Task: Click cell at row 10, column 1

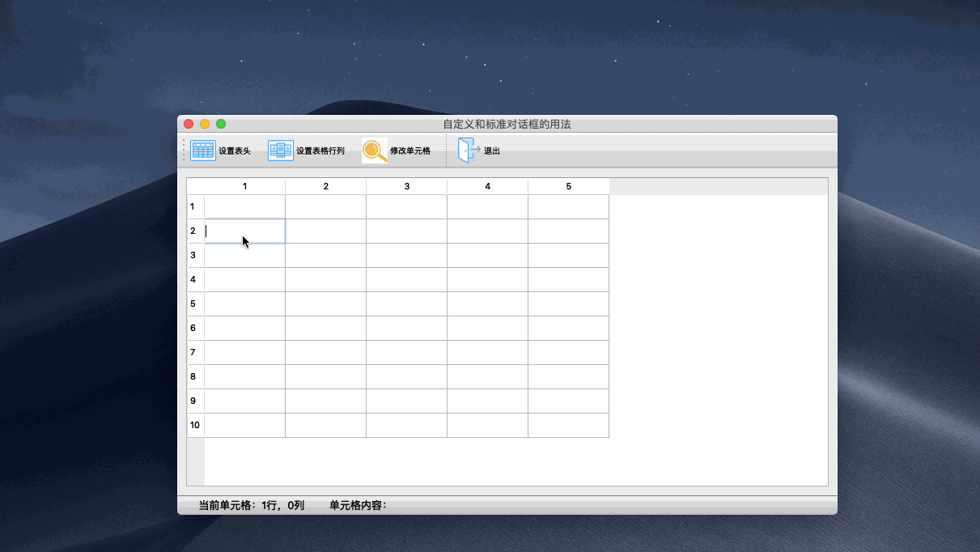Action: pyautogui.click(x=245, y=425)
